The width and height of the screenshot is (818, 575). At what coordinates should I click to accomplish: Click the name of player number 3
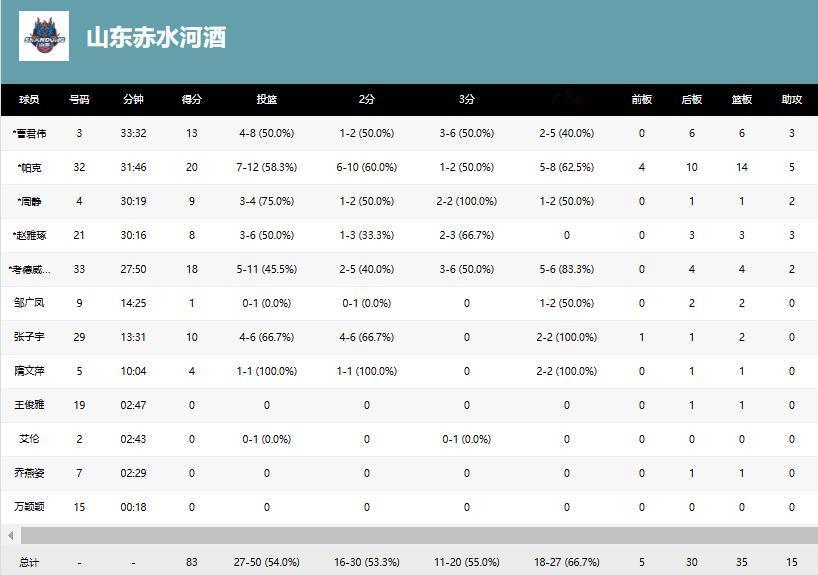coord(30,134)
